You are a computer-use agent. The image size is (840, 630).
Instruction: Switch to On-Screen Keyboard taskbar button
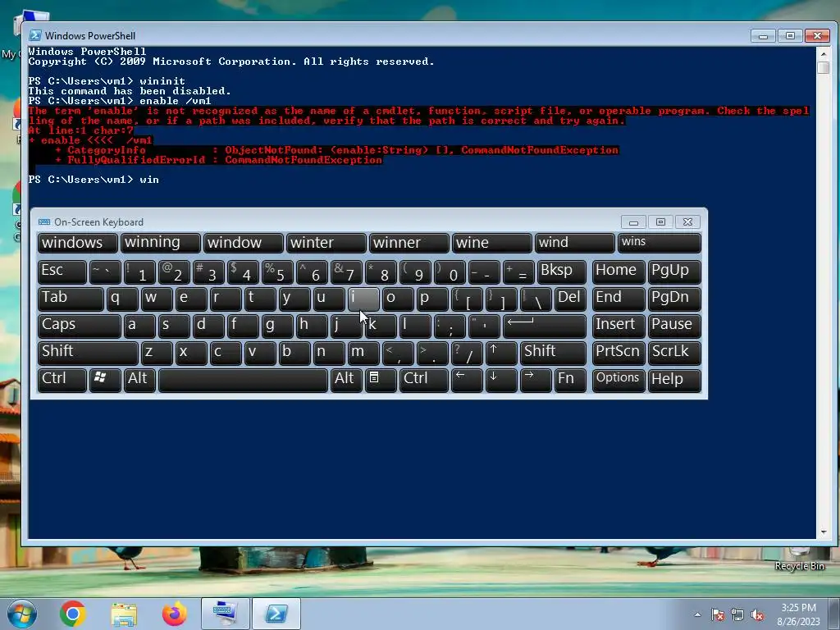click(225, 614)
